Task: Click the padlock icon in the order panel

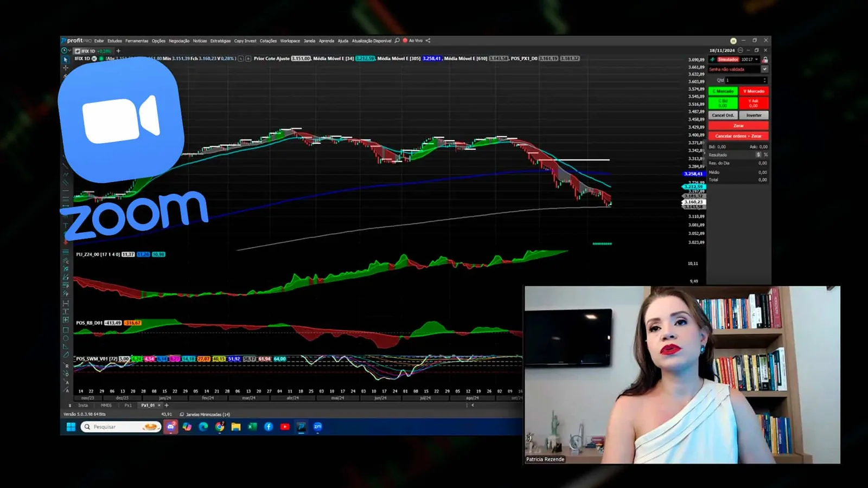Action: pyautogui.click(x=765, y=60)
